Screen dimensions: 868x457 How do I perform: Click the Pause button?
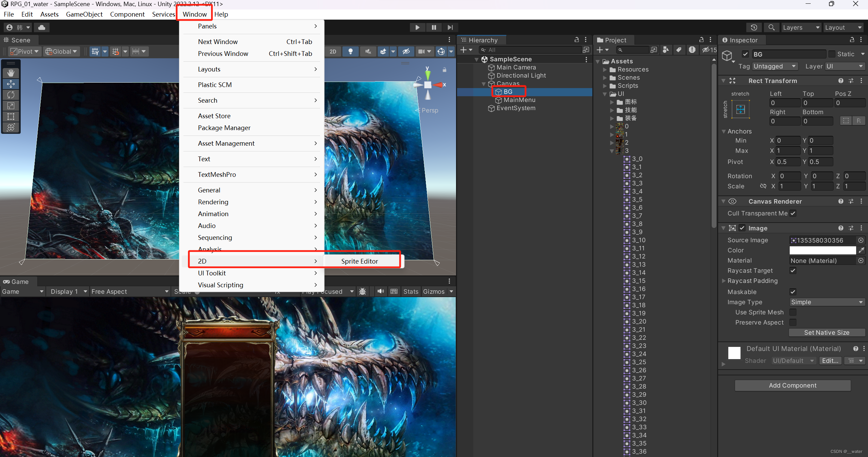[434, 27]
